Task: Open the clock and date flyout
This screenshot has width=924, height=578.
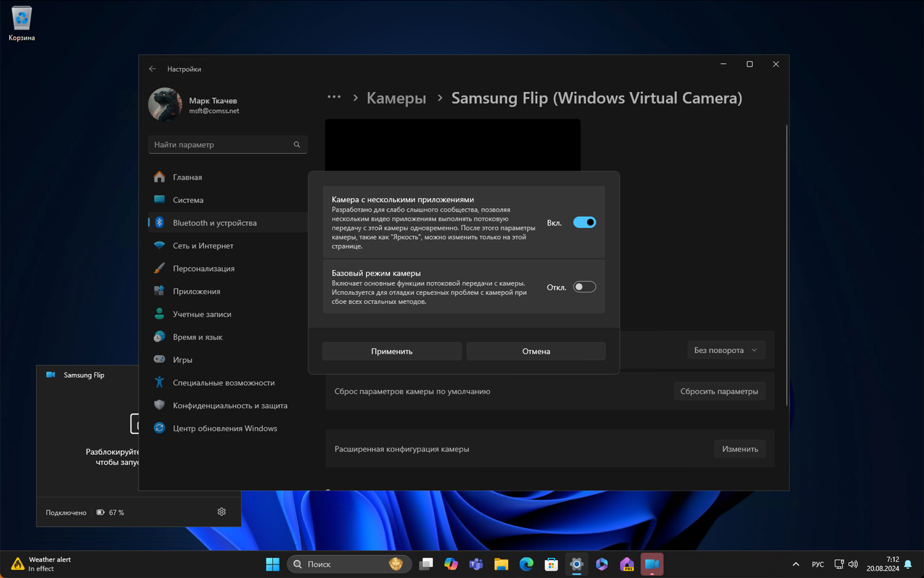Action: (x=883, y=564)
